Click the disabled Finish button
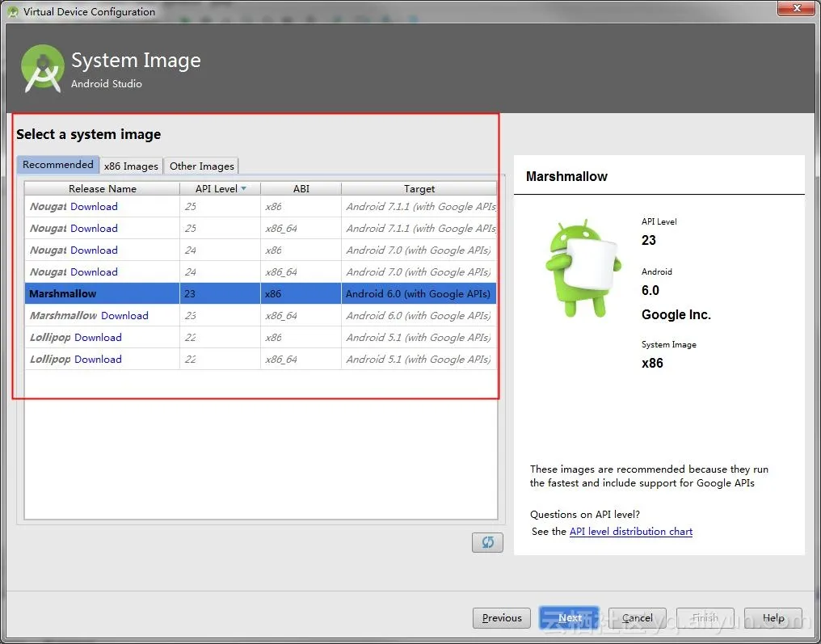The width and height of the screenshot is (821, 644). (x=705, y=618)
